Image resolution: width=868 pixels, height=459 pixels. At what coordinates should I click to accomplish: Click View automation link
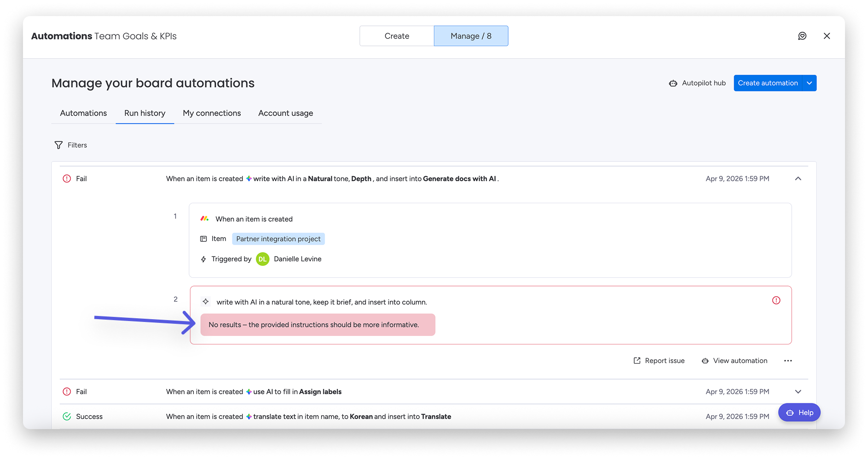[735, 361]
